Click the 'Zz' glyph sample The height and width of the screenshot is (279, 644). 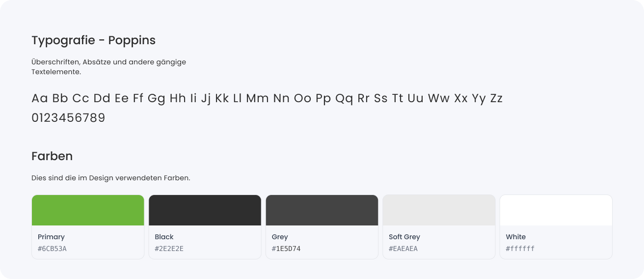coord(496,98)
